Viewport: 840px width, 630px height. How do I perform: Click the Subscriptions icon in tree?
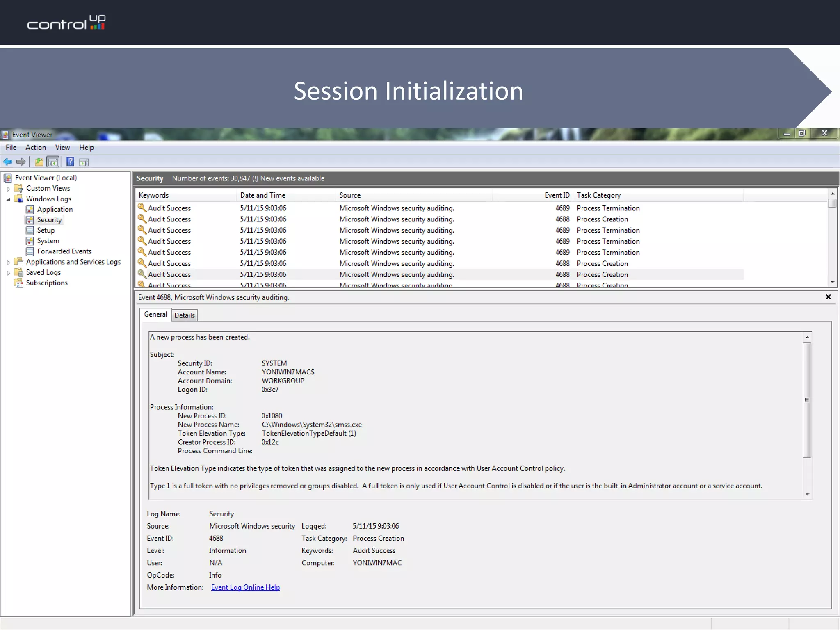[18, 283]
